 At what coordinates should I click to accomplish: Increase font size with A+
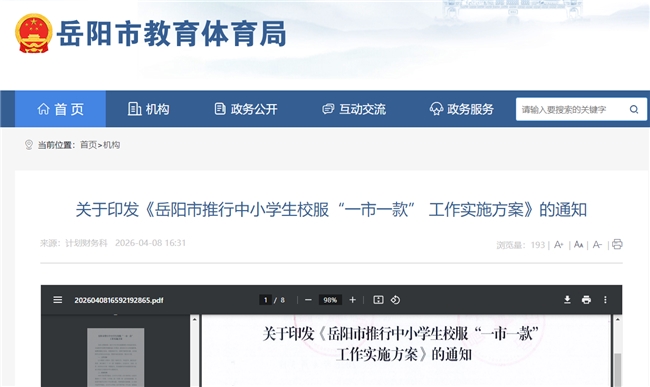click(558, 244)
